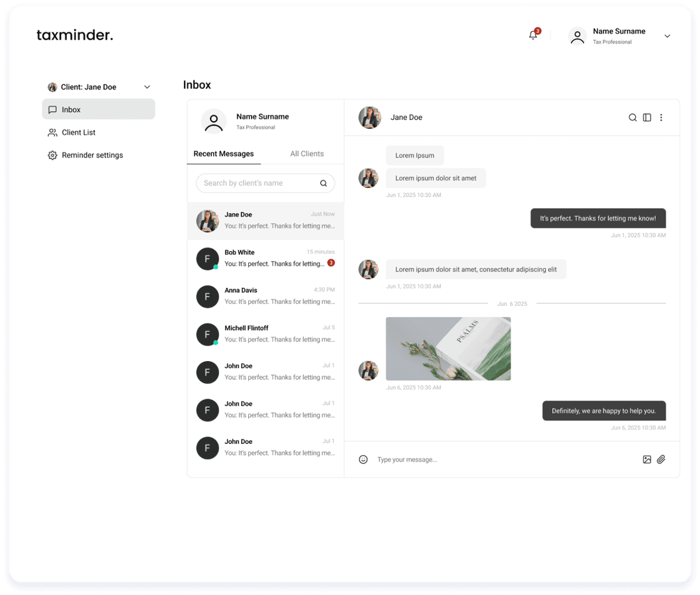This screenshot has height=595, width=700.
Task: Open the conversation with Bob White
Action: (x=266, y=257)
